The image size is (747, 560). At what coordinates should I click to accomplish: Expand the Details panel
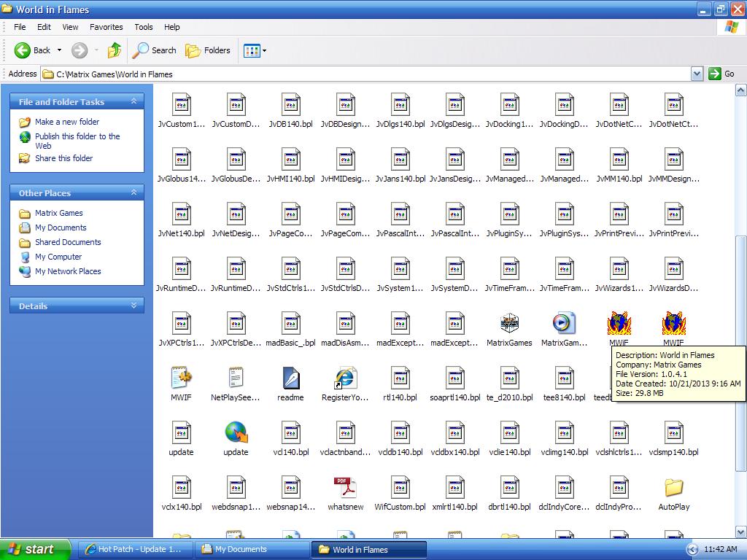pos(134,306)
